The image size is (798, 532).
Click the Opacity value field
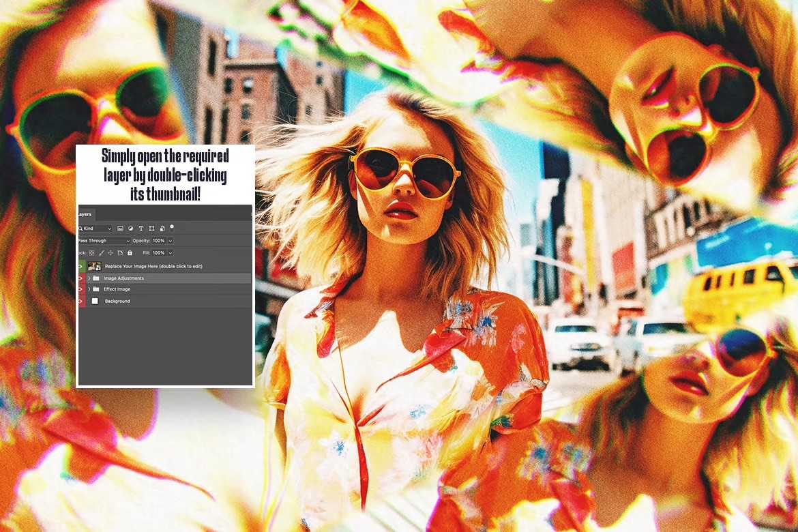pyautogui.click(x=160, y=241)
